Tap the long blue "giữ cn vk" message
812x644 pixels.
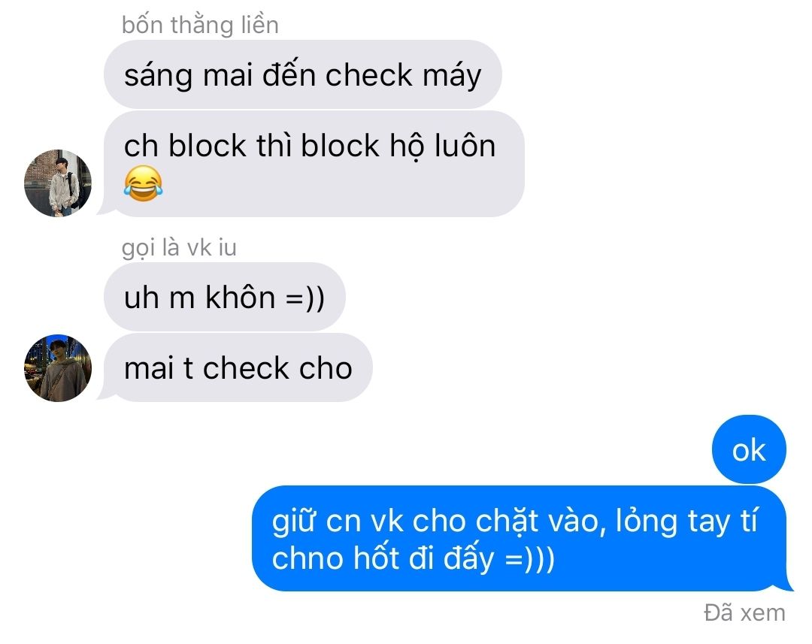(522, 538)
